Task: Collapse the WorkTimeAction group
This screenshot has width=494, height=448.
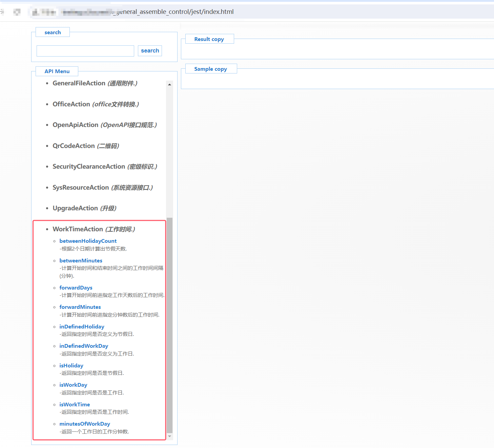Action: point(78,229)
